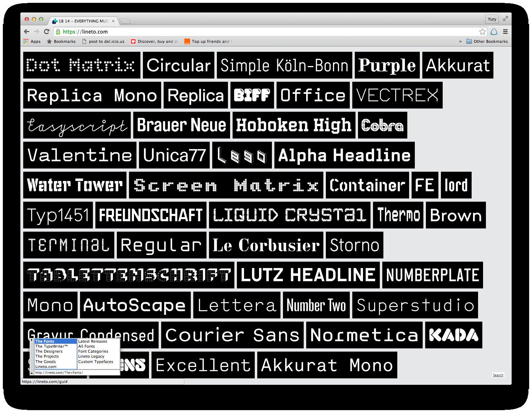Select the VECTREX font tile
The height and width of the screenshot is (413, 532).
pyautogui.click(x=397, y=95)
